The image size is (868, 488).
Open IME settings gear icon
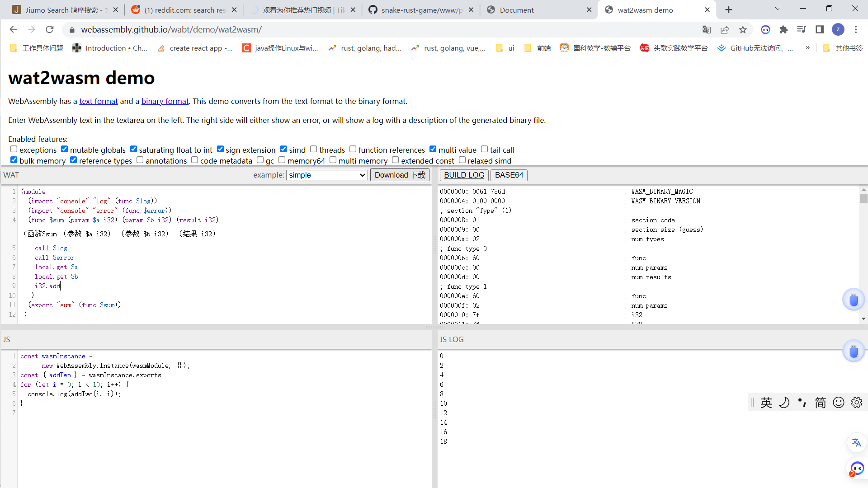[x=856, y=402]
